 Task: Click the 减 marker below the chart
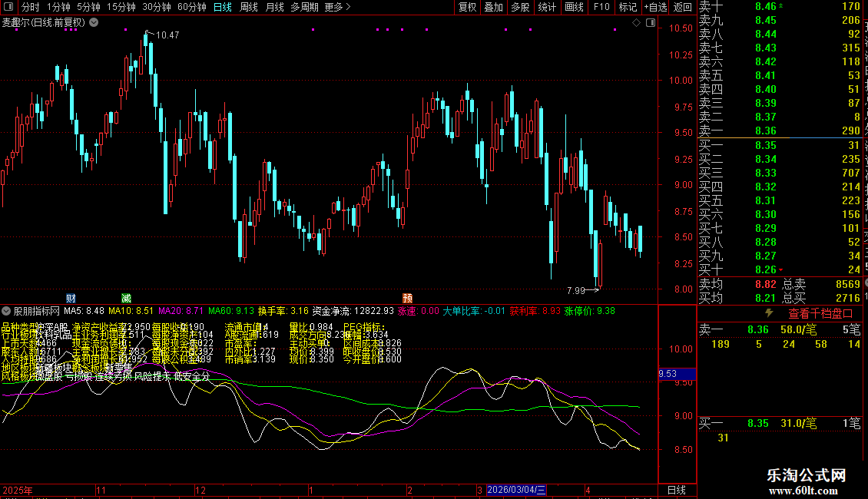[126, 298]
